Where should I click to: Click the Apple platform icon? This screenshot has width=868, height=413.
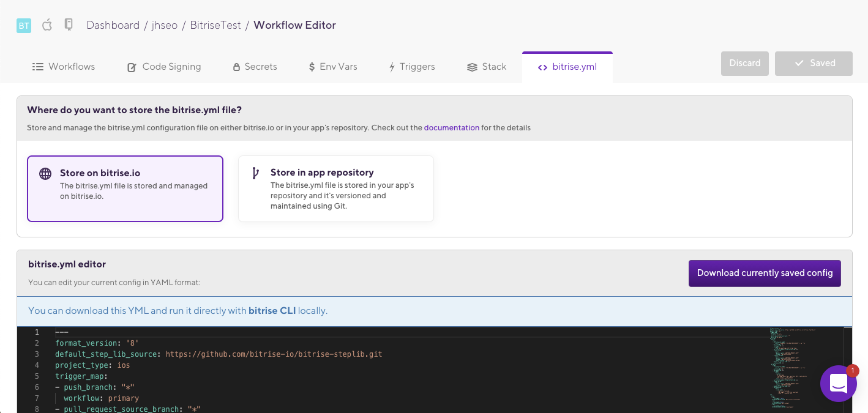coord(47,25)
